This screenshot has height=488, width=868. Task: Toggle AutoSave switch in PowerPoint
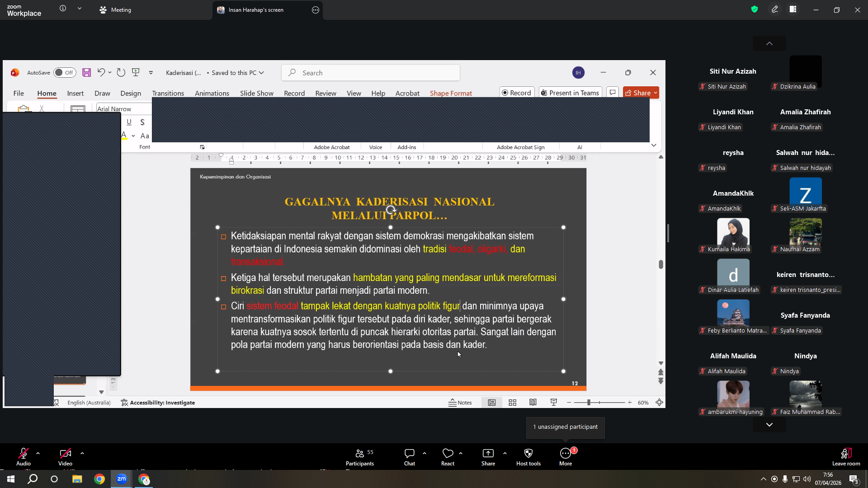[65, 73]
